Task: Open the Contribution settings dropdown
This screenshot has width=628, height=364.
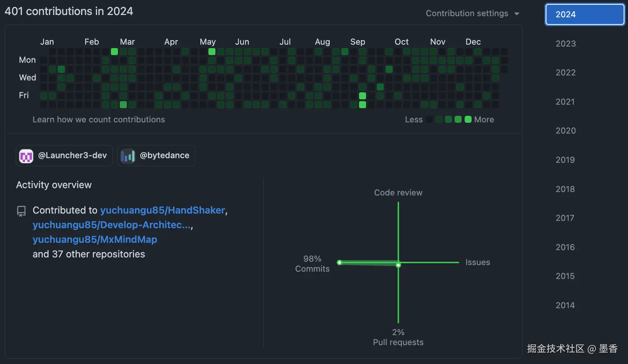Action: click(x=467, y=13)
